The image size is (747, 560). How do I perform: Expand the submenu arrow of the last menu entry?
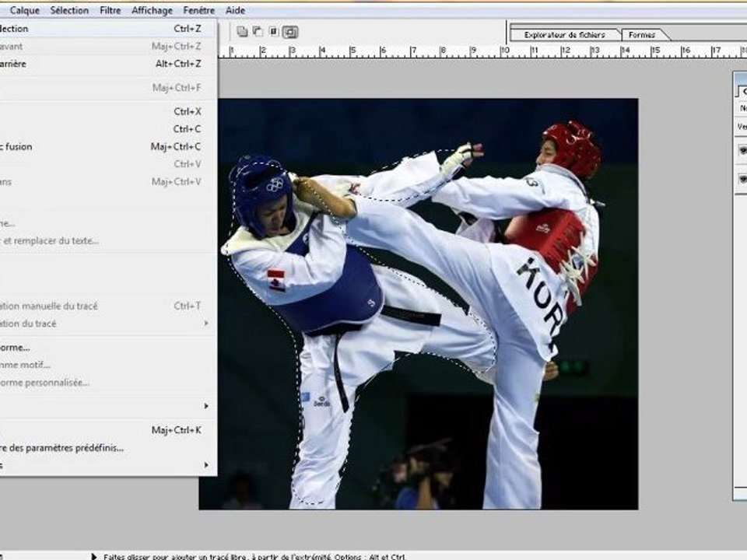[x=206, y=465]
